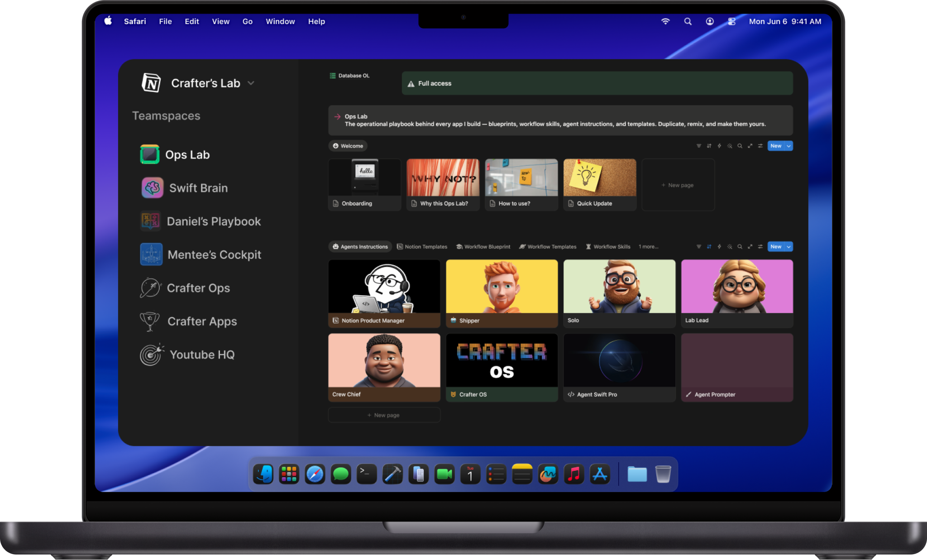Click the search icon in the Welcome toolbar
This screenshot has width=927, height=560.
point(740,146)
